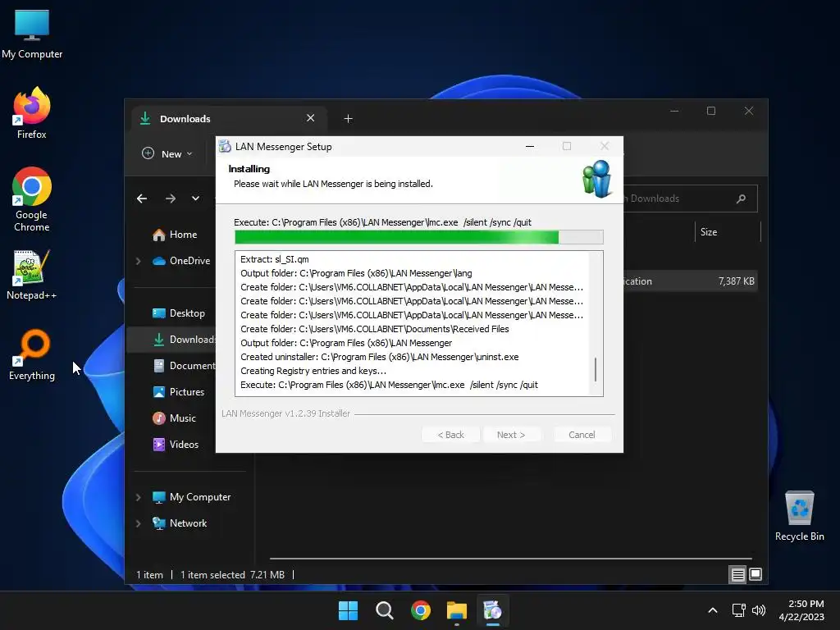Open Documents in Explorer sidebar
The height and width of the screenshot is (630, 840).
(x=185, y=366)
